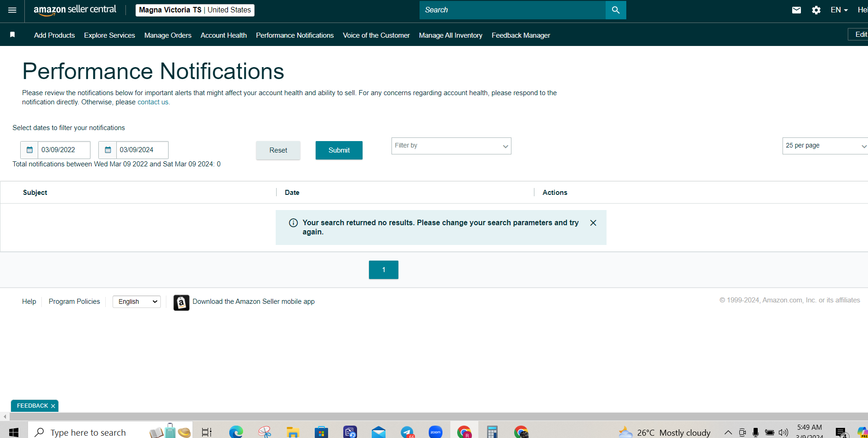Click the Date column header

pos(292,193)
